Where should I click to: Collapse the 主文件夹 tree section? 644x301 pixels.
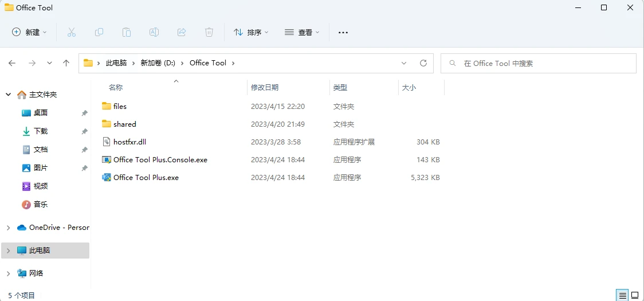click(8, 95)
